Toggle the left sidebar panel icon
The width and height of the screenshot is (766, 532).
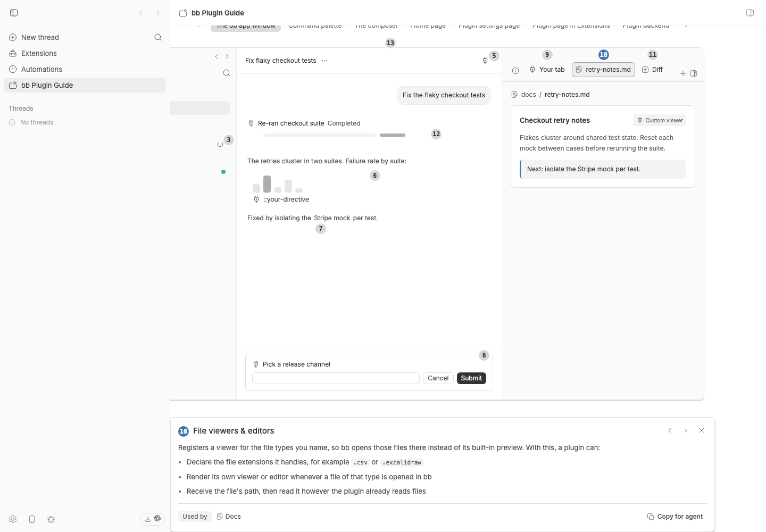(14, 13)
